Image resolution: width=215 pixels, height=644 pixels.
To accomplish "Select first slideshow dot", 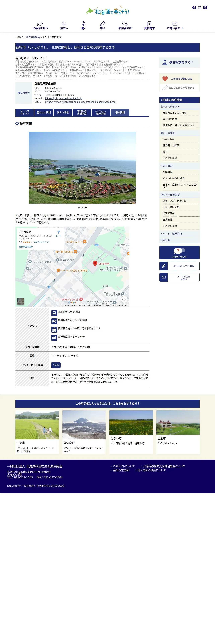I will [x=79, y=207].
